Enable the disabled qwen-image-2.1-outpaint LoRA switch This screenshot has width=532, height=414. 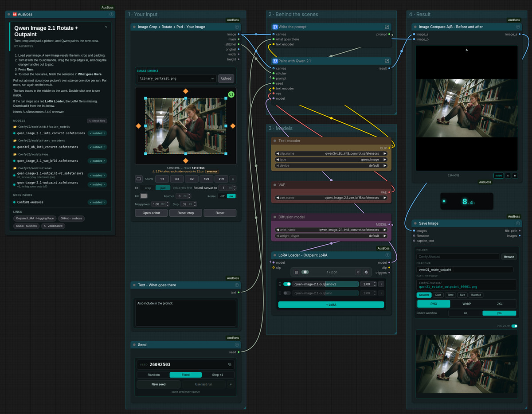point(287,293)
